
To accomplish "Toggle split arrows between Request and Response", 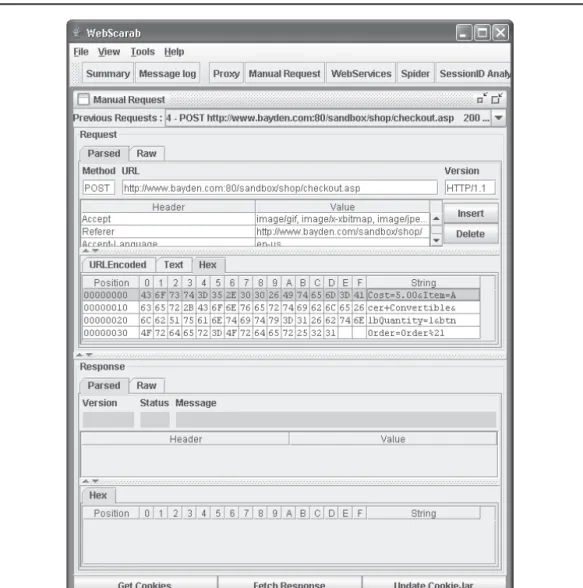I will 84,354.
